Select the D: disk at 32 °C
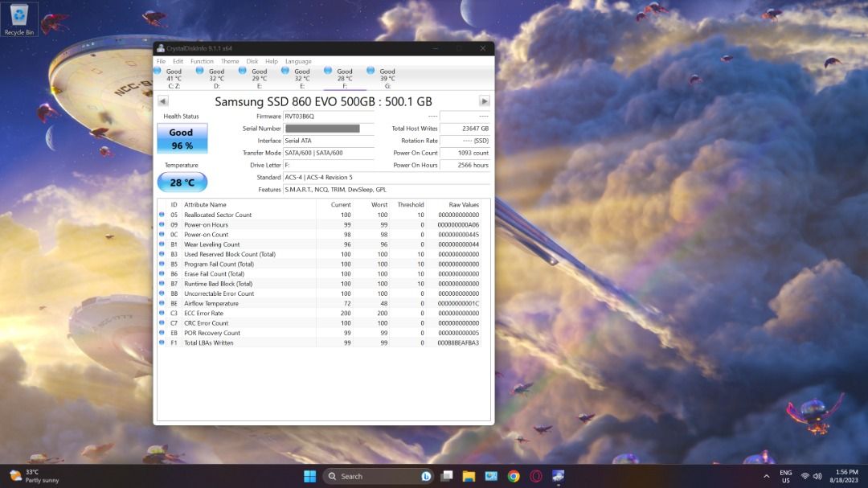868x488 pixels. coord(216,78)
